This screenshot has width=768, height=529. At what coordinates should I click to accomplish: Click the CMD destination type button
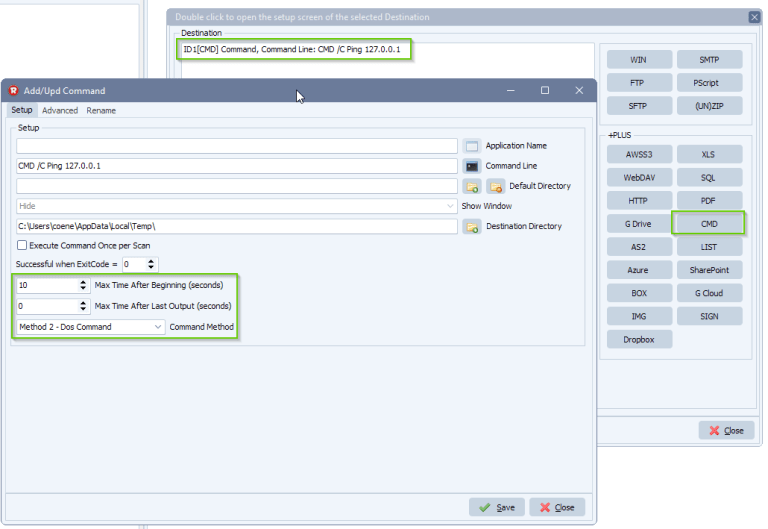[708, 224]
